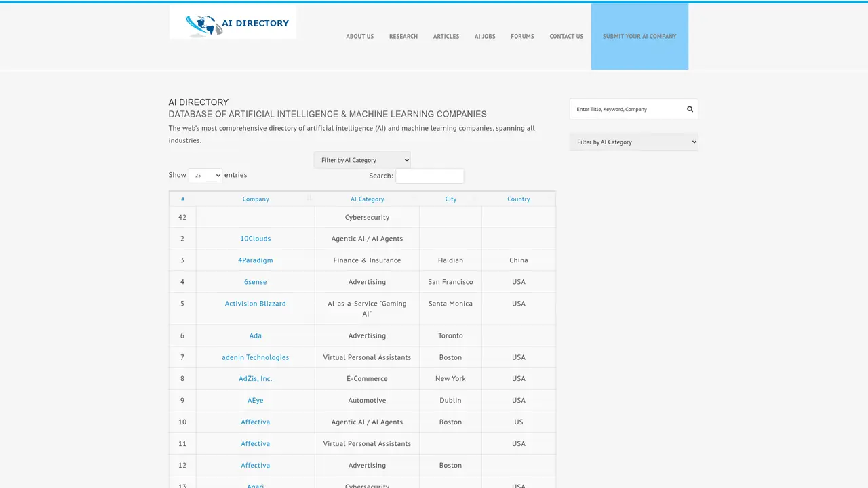Expand the sidebar Filter by AI Category dropdown
This screenshot has width=868, height=488.
tap(634, 142)
